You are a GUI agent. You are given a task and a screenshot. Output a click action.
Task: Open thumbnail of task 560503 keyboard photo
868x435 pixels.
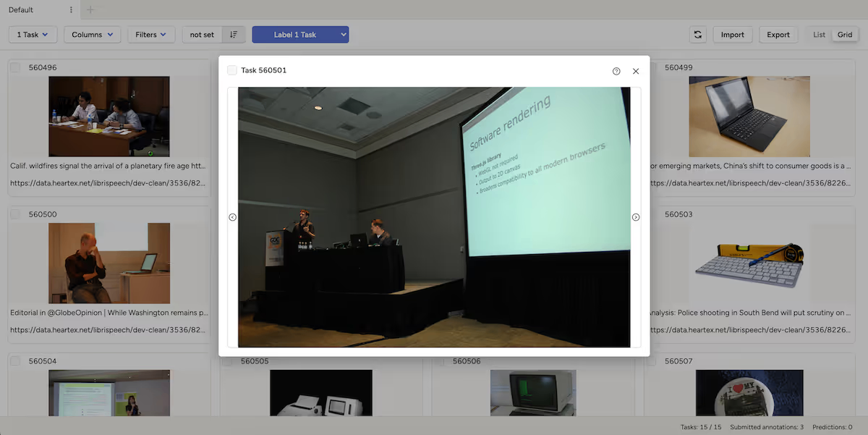(x=749, y=263)
